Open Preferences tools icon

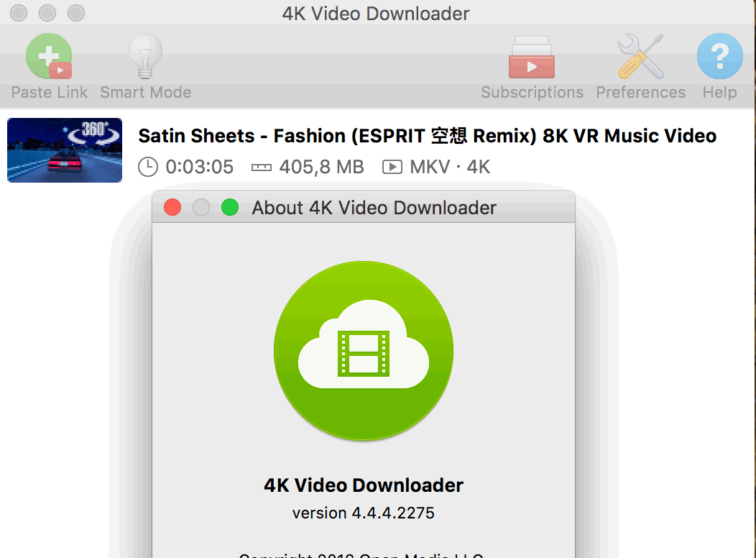[x=641, y=56]
